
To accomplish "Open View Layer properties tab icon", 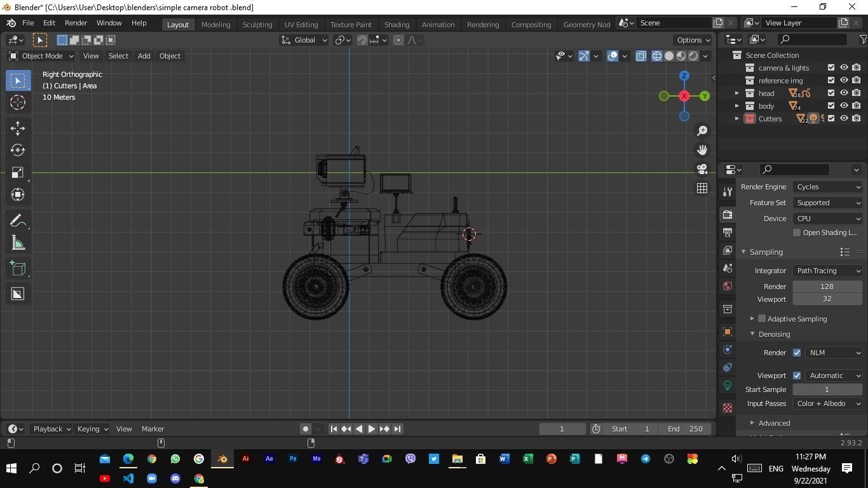I will tap(728, 250).
